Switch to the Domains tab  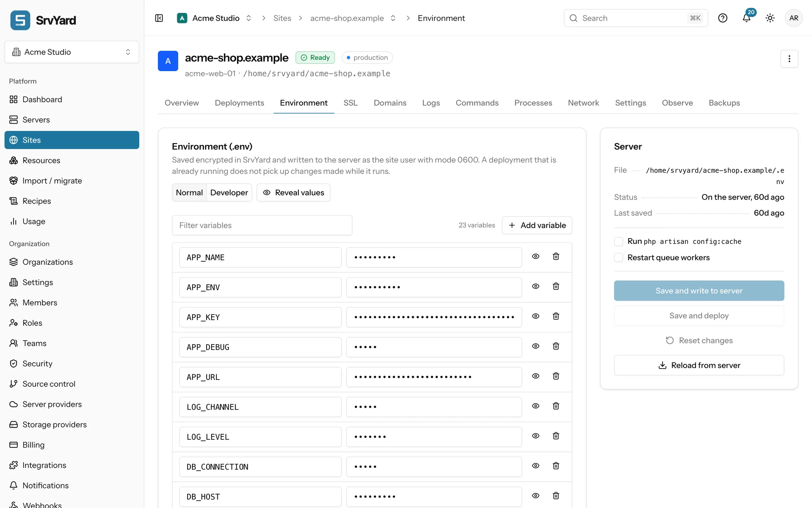(390, 103)
